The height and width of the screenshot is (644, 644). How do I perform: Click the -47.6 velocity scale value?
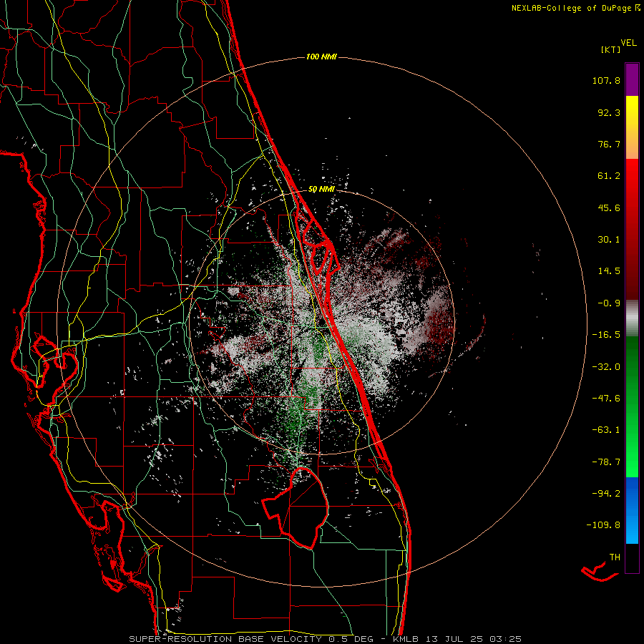coord(606,399)
